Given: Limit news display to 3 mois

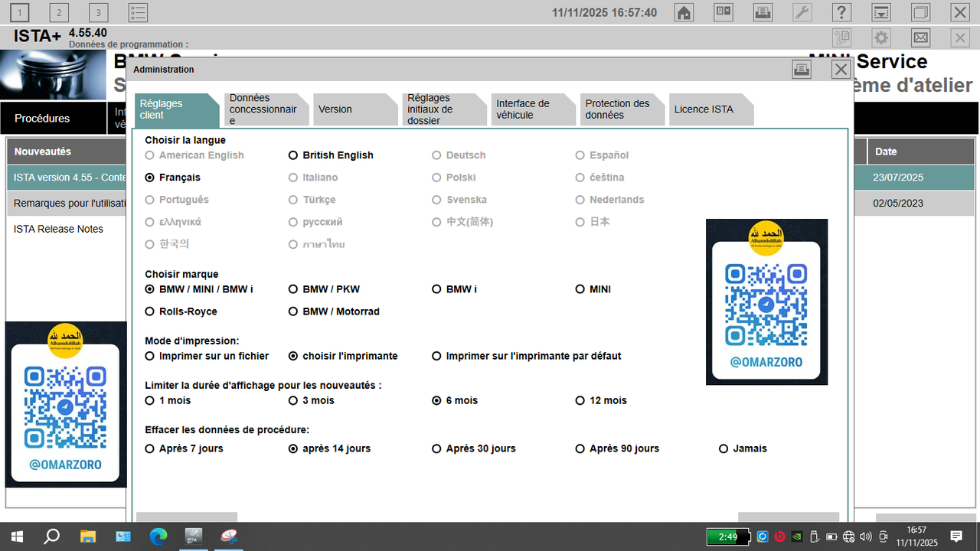Looking at the screenshot, I should point(312,400).
